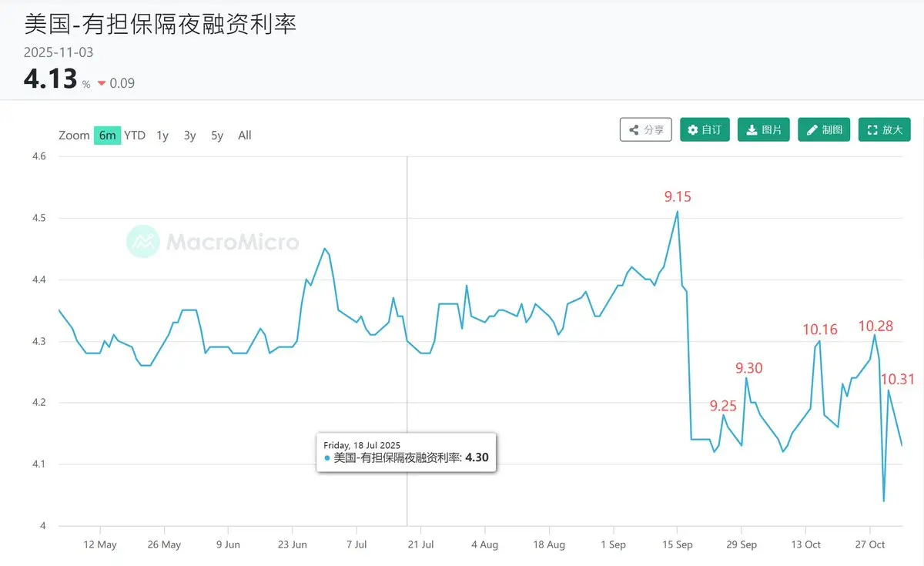Image resolution: width=924 pixels, height=566 pixels.
Task: Click the 18 Jul 2025 tooltip box
Action: (407, 452)
